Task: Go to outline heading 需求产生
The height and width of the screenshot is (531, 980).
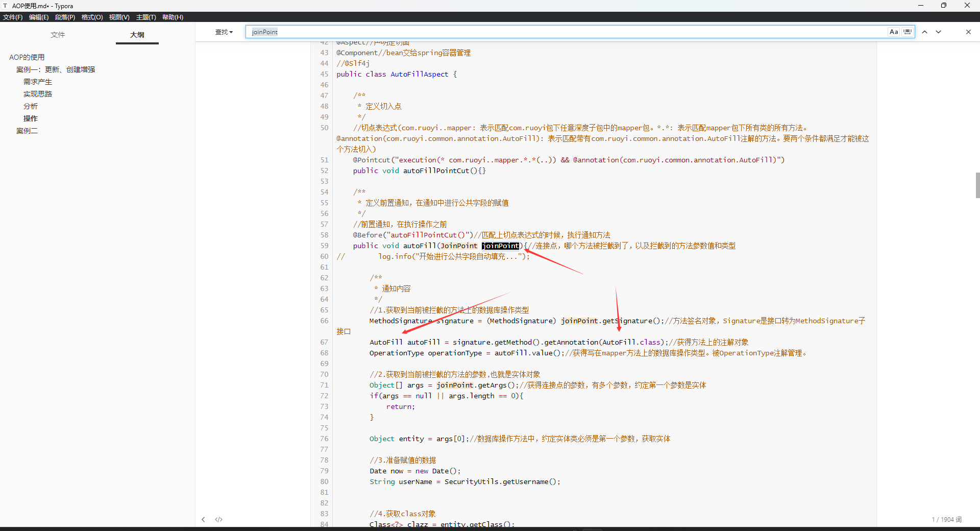Action: (x=37, y=82)
